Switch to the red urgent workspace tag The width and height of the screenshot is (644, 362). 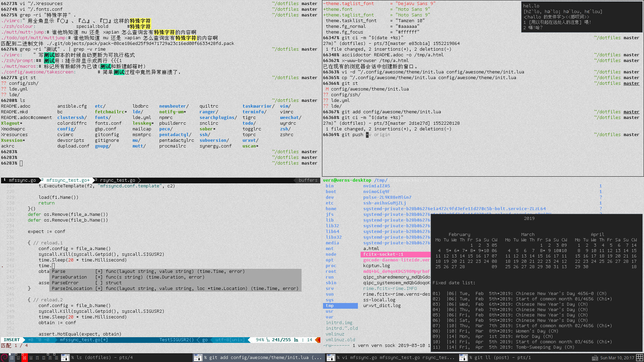pos(24,358)
